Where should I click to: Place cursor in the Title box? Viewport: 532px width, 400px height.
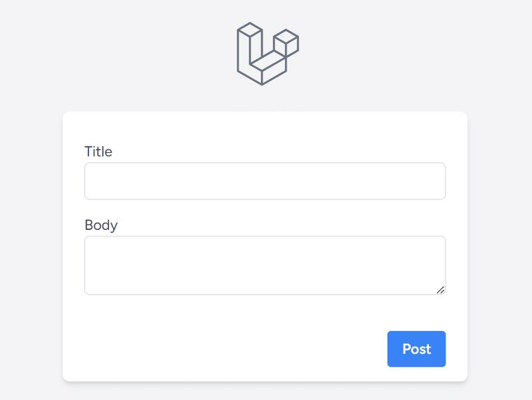point(265,181)
